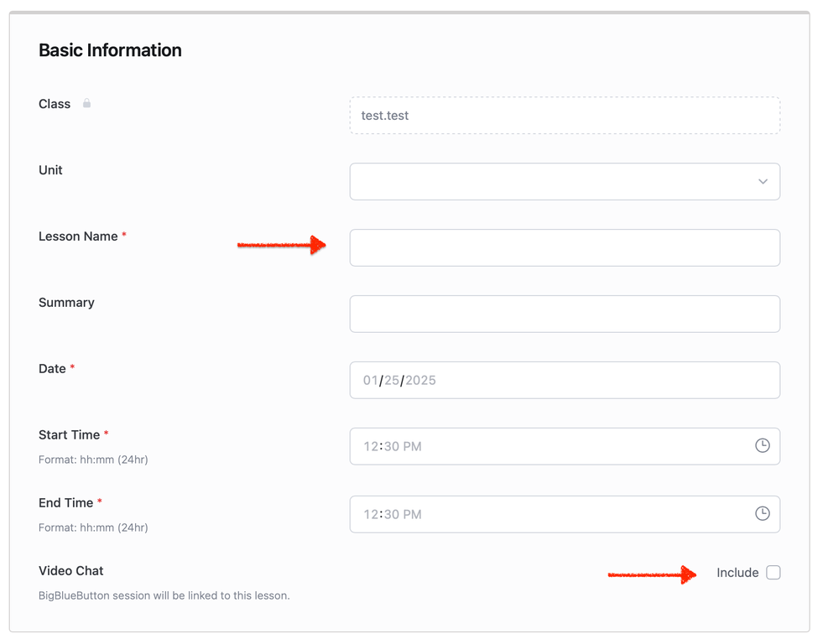Select the month segment of the Date field
Screen dimensions: 828x644
(370, 381)
